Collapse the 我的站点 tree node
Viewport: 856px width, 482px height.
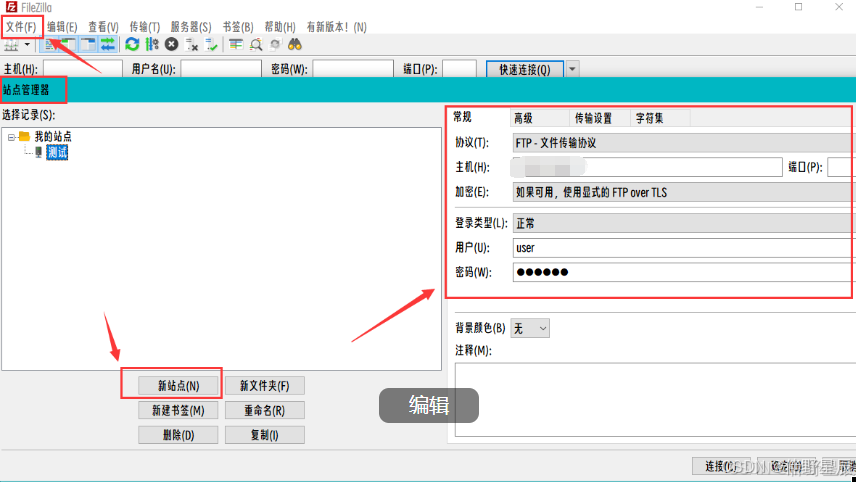[11, 138]
